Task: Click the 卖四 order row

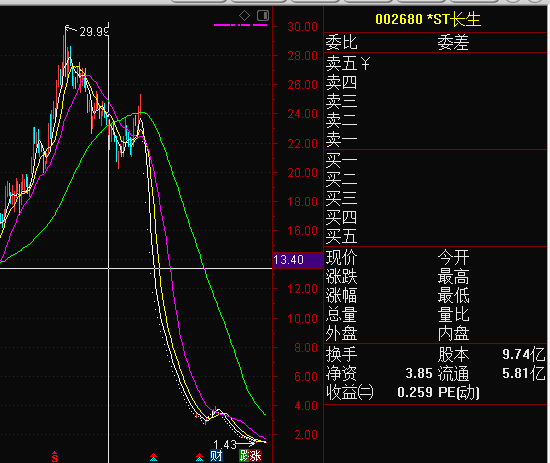Action: (435, 83)
